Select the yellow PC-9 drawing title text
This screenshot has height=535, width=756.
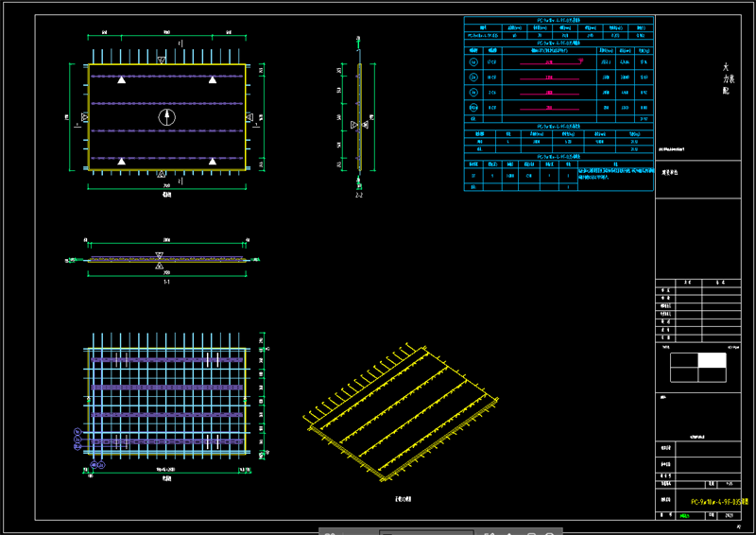(719, 502)
